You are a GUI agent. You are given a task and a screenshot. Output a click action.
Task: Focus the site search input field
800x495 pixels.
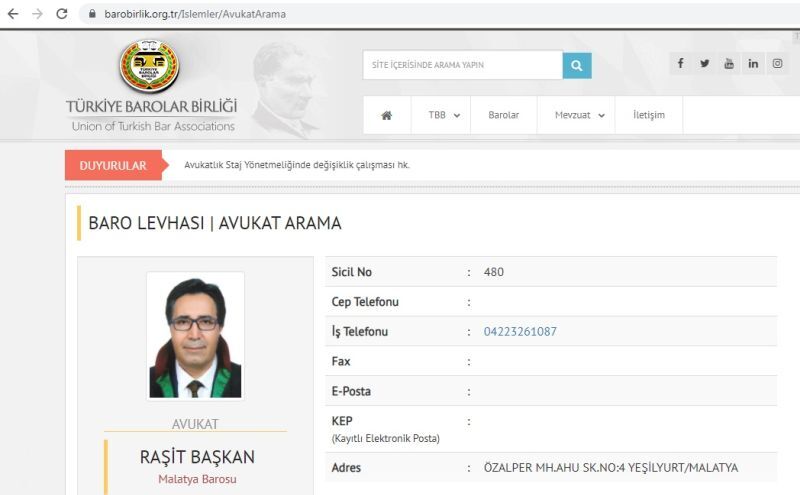click(x=463, y=65)
